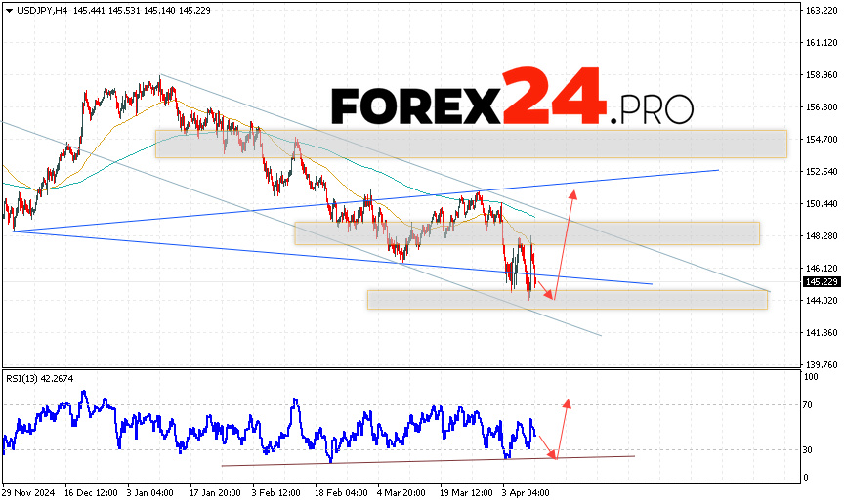Click the triangle arrow beside USDJPY,H4
The image size is (845, 504).
pyautogui.click(x=7, y=10)
